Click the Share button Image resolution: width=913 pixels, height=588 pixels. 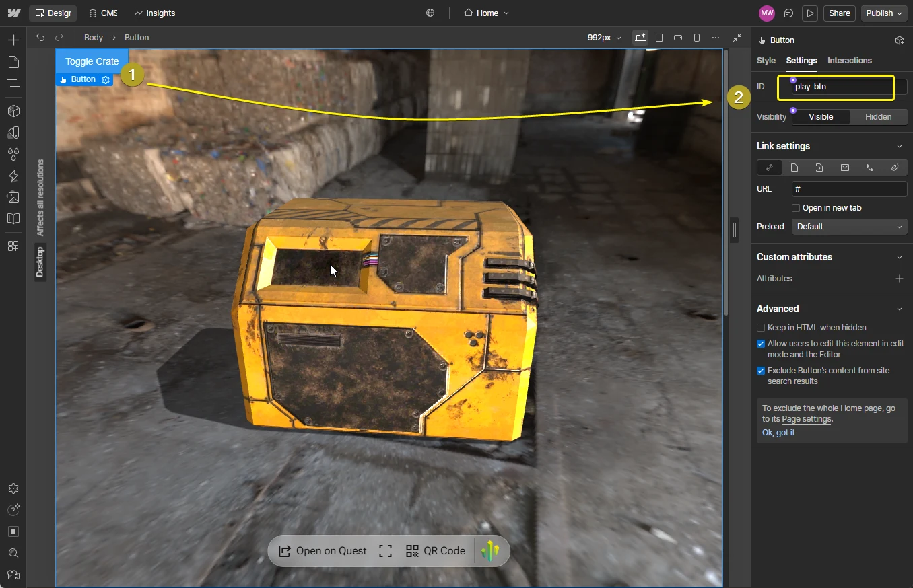pos(840,13)
